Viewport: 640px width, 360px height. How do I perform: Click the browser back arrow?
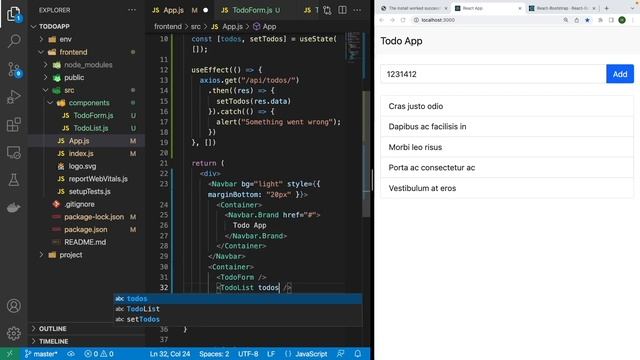[381, 20]
